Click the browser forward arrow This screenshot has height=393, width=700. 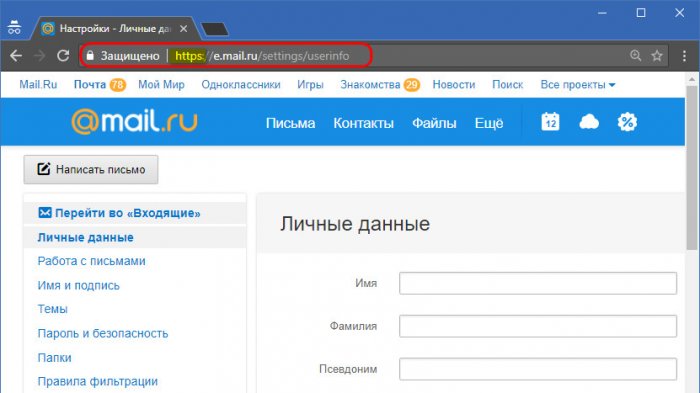[39, 56]
